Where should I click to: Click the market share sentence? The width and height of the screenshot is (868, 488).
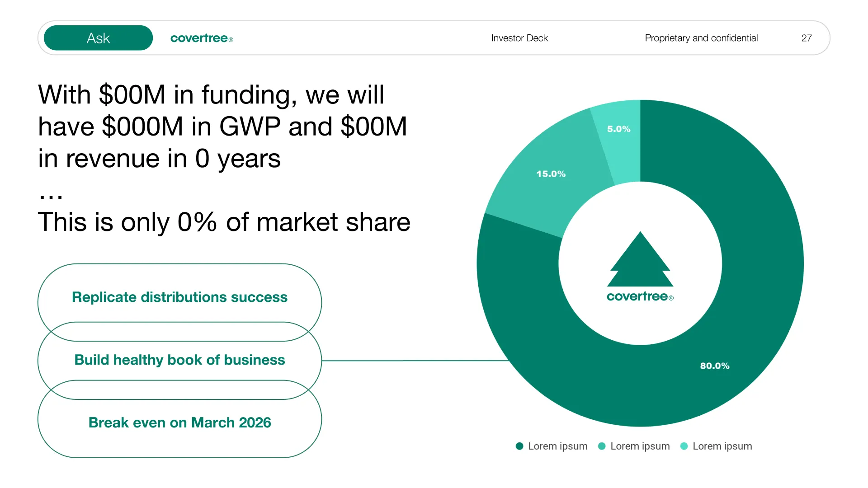(224, 222)
